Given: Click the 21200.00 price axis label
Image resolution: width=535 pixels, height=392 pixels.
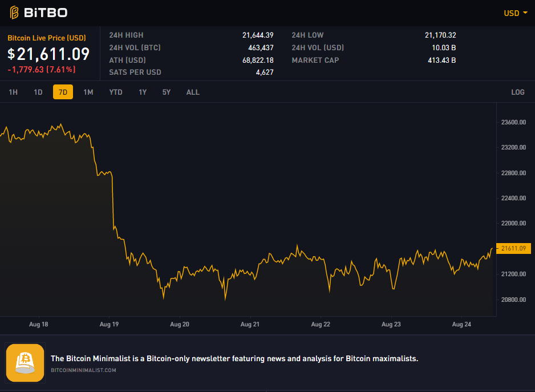Looking at the screenshot, I should pyautogui.click(x=513, y=274).
